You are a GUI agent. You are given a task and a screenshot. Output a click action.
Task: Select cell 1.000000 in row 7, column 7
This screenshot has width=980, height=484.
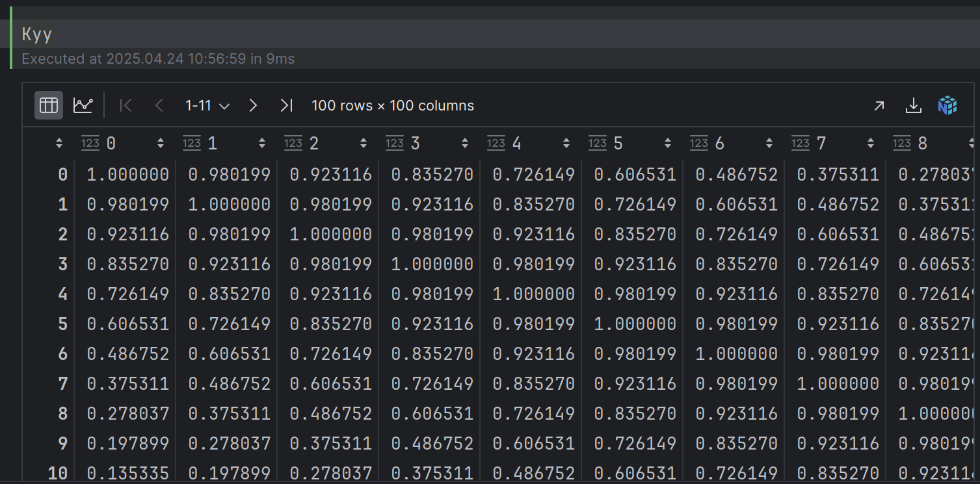coord(838,383)
